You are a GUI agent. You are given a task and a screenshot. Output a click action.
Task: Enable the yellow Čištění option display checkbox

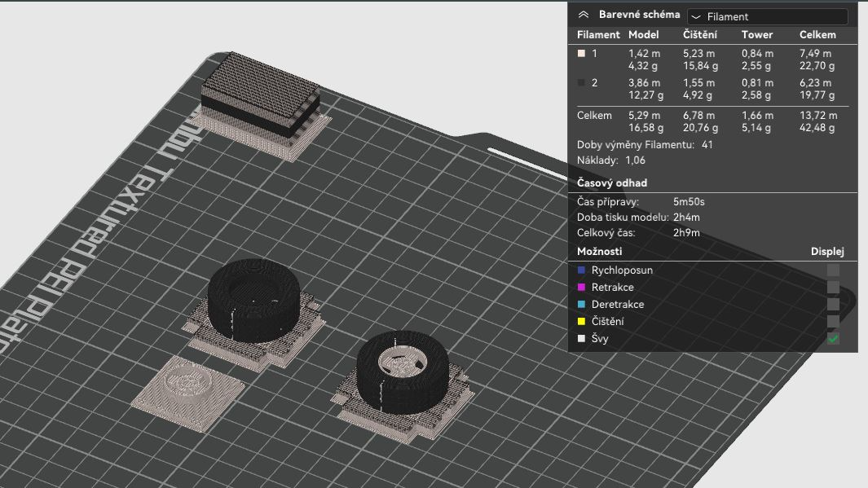click(833, 322)
